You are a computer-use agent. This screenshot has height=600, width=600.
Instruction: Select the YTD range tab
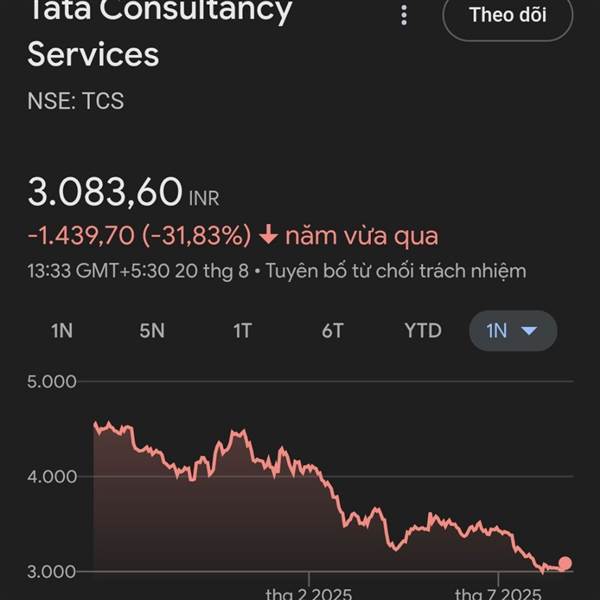(x=423, y=331)
